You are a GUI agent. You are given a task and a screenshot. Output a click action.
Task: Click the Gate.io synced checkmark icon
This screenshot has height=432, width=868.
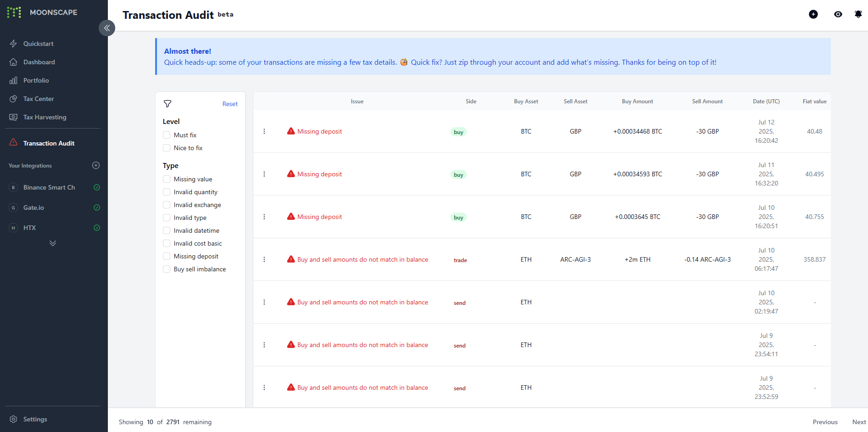(97, 208)
